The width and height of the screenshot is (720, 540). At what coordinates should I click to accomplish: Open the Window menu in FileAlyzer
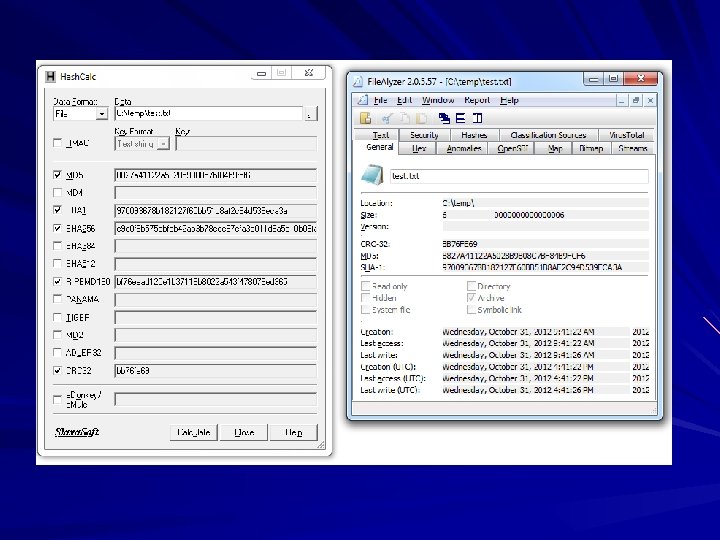[438, 100]
